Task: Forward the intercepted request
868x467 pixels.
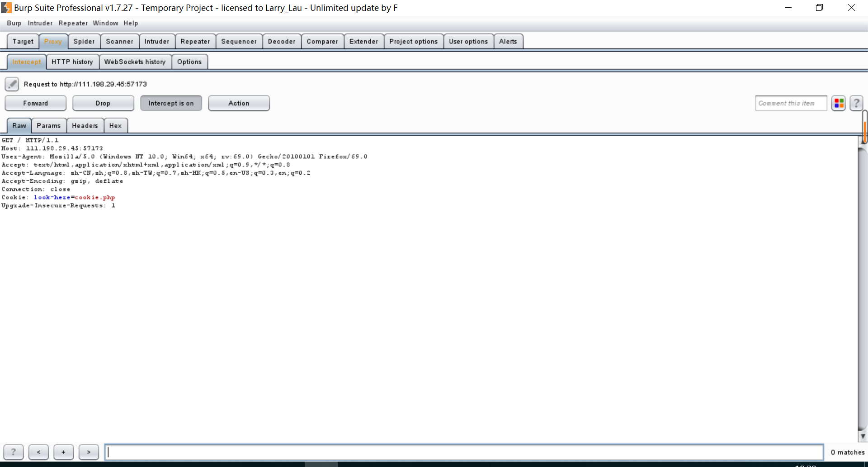Action: (x=36, y=103)
